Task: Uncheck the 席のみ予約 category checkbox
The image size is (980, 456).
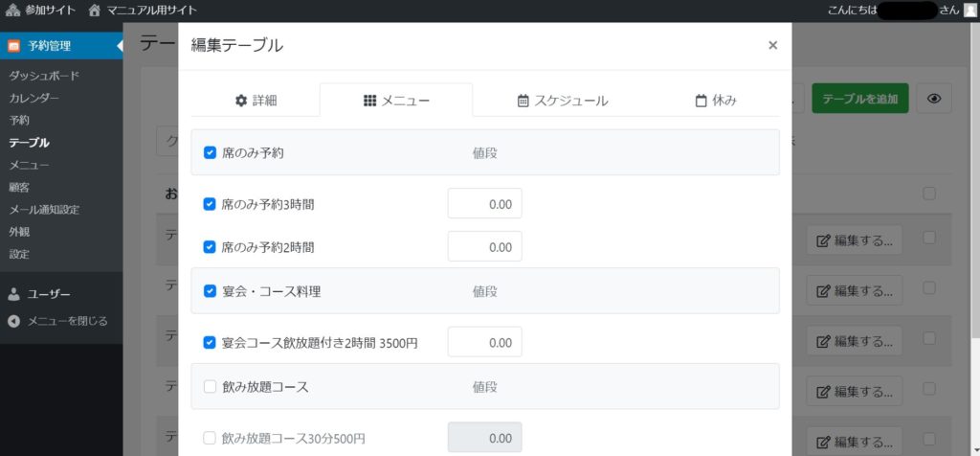Action: [x=210, y=152]
